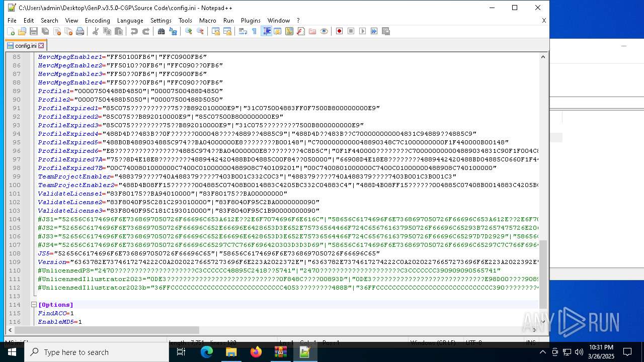Show the Function List panel icon
Viewport: 644px width, 362px height.
301,31
